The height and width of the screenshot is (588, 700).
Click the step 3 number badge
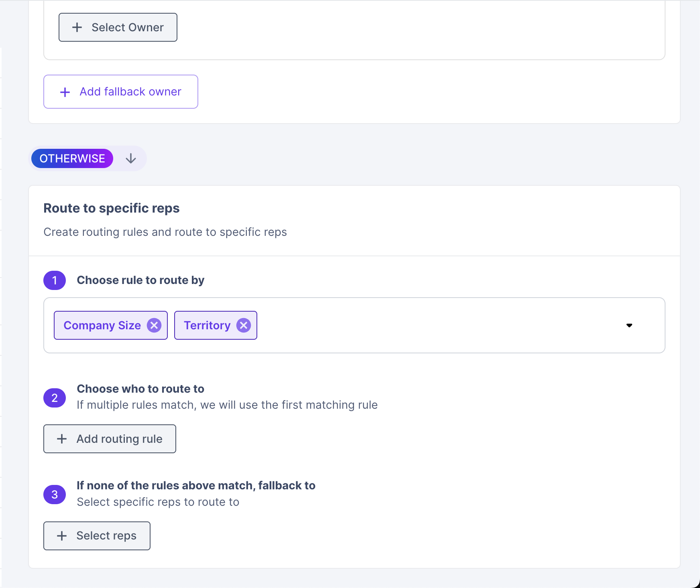click(x=55, y=495)
